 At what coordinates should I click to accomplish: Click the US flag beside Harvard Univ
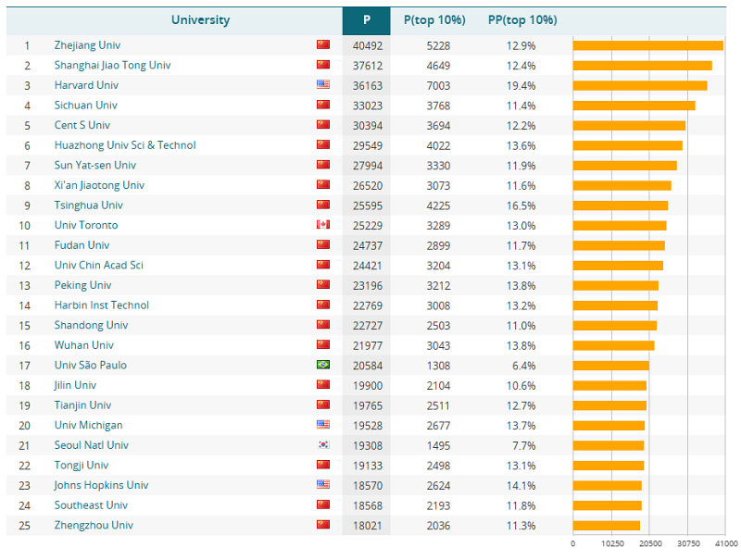point(323,84)
